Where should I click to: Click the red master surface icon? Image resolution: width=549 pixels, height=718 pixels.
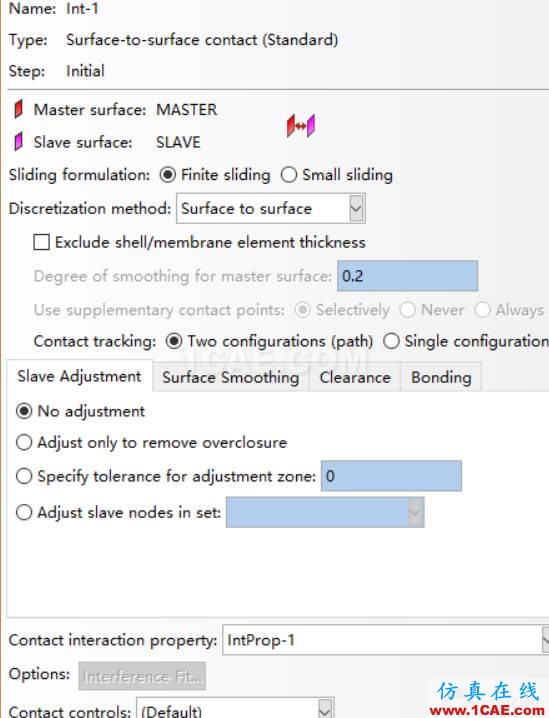(x=18, y=109)
